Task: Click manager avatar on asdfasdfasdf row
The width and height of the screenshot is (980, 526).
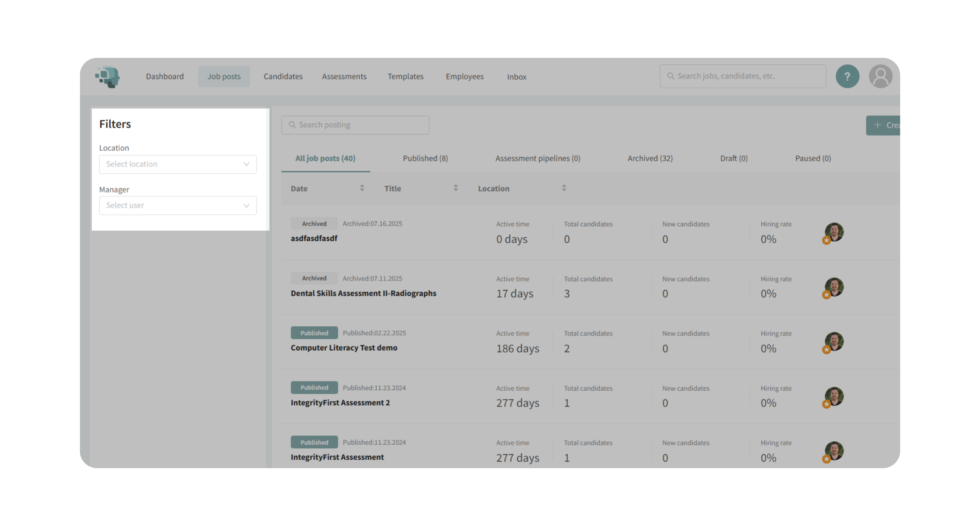Action: (834, 232)
